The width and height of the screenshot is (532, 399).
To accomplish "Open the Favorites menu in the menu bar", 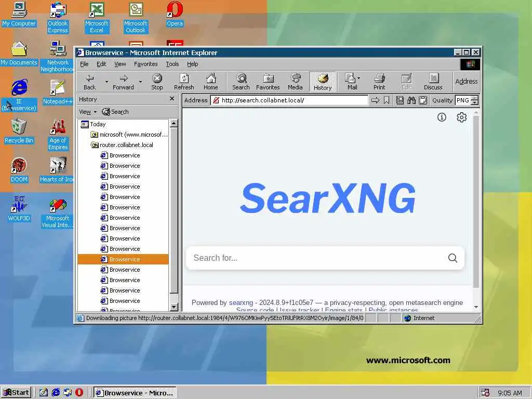I will [145, 64].
